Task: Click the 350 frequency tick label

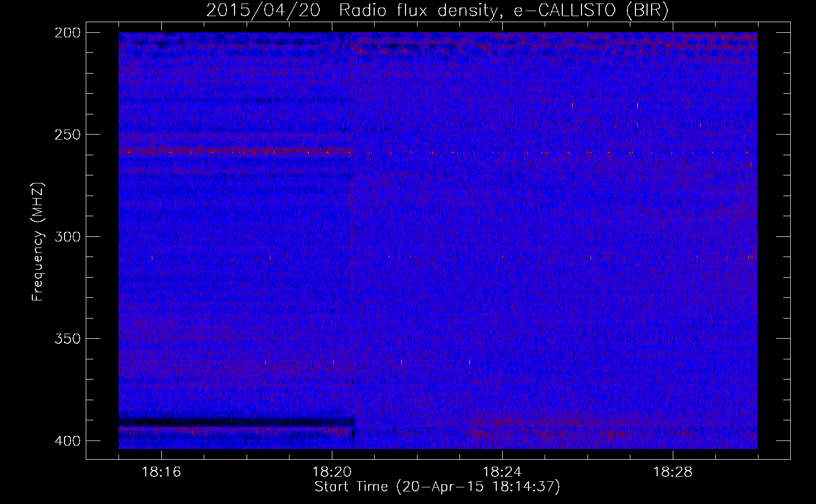Action: coord(67,339)
